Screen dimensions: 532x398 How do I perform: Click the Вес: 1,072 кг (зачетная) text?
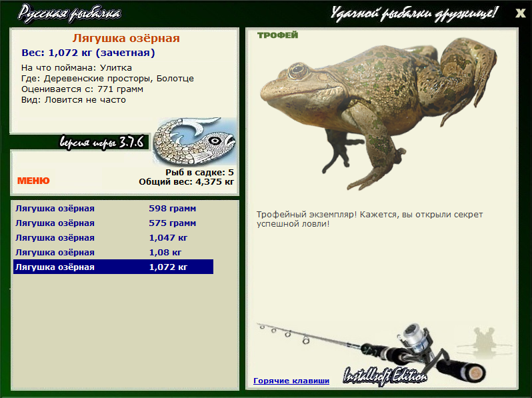click(x=88, y=53)
